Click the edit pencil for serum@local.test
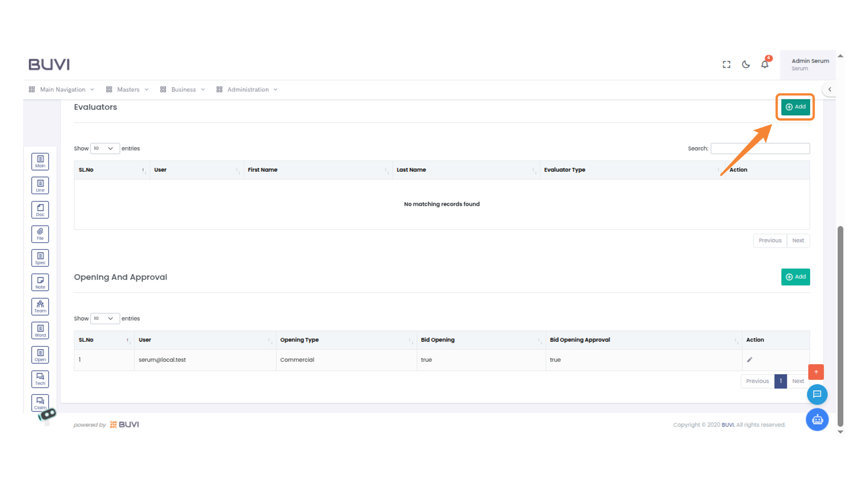 click(x=750, y=360)
